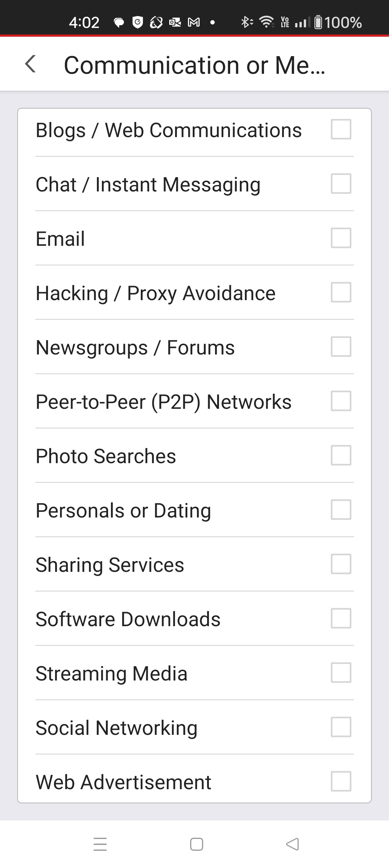
Task: Select the Photo Searches list item
Action: point(106,456)
